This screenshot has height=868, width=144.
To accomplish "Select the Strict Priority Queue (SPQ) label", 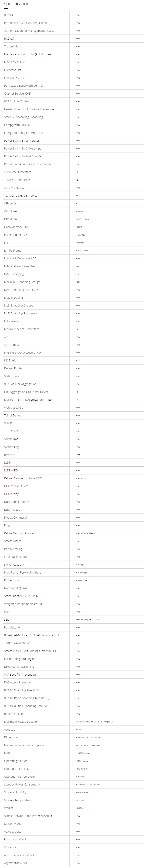I will [21, 596].
